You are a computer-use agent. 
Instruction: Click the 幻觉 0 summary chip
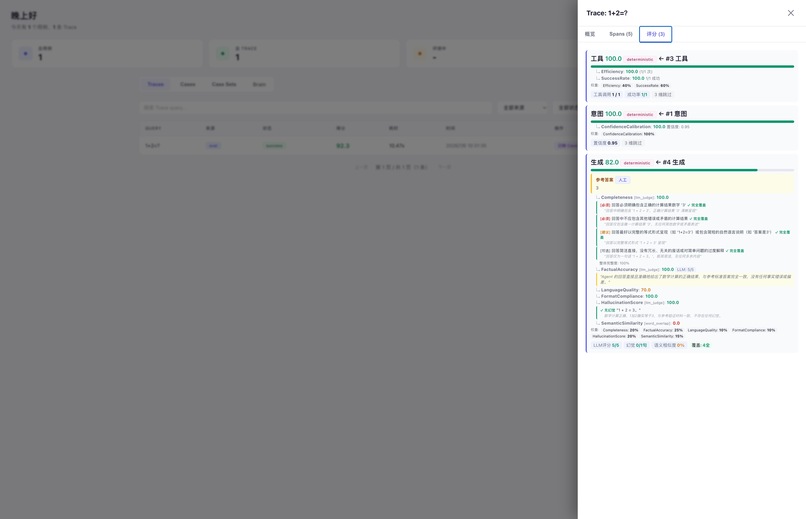point(636,345)
